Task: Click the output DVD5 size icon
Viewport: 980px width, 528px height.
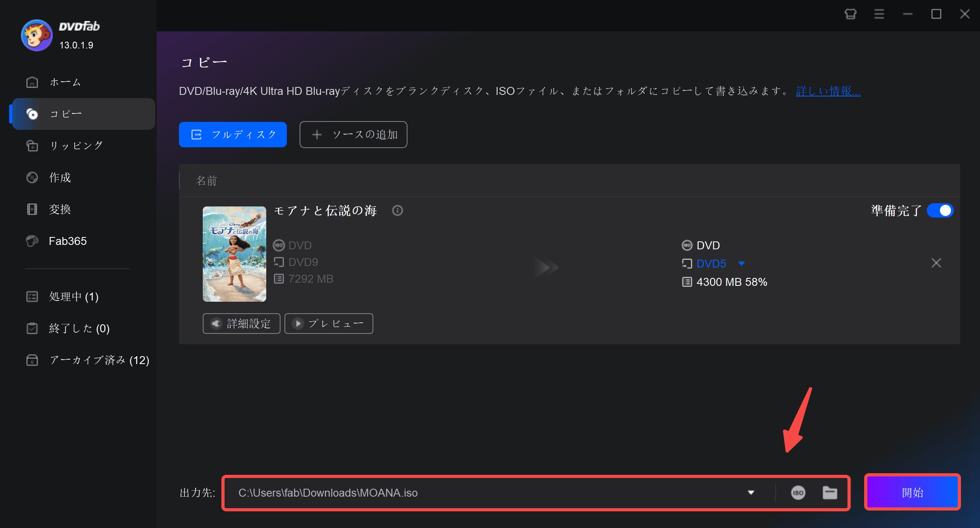Action: point(687,264)
